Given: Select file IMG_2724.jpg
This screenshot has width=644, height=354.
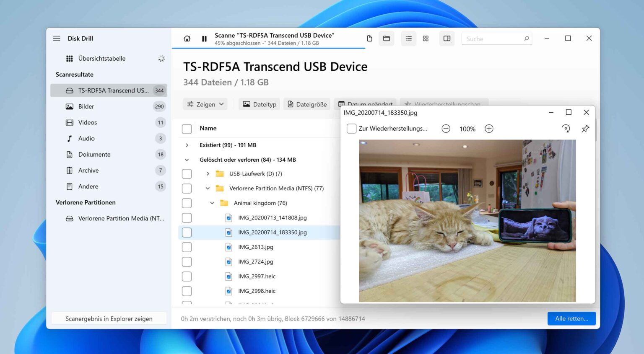Looking at the screenshot, I should (255, 261).
